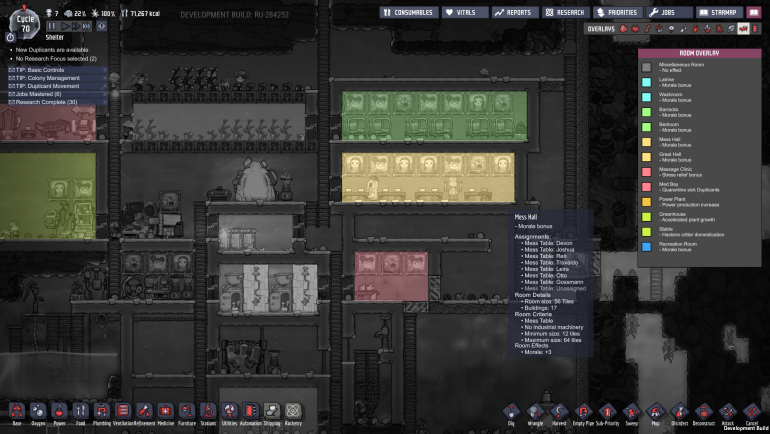Pause the game simulation
Viewport: 770px width, 434px height.
51,26
